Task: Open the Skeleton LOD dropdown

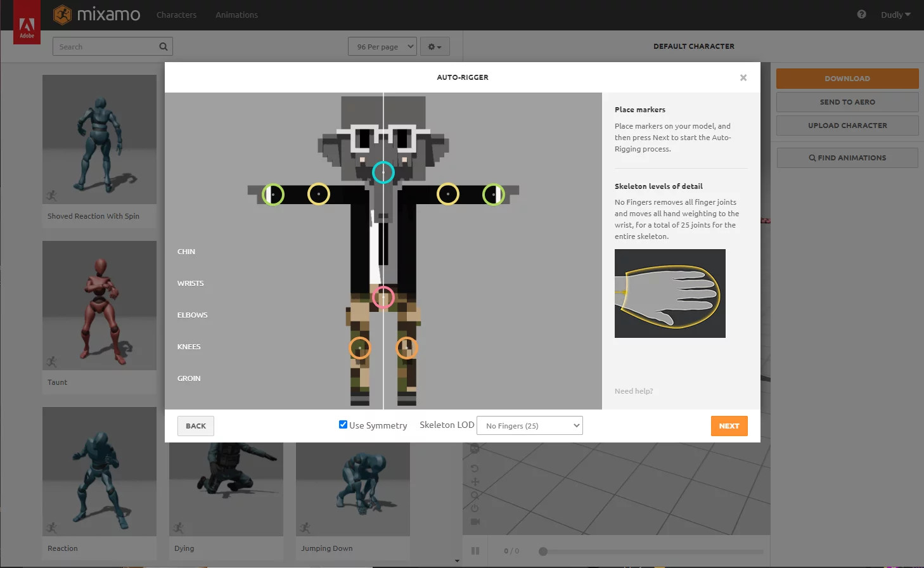Action: (x=530, y=425)
